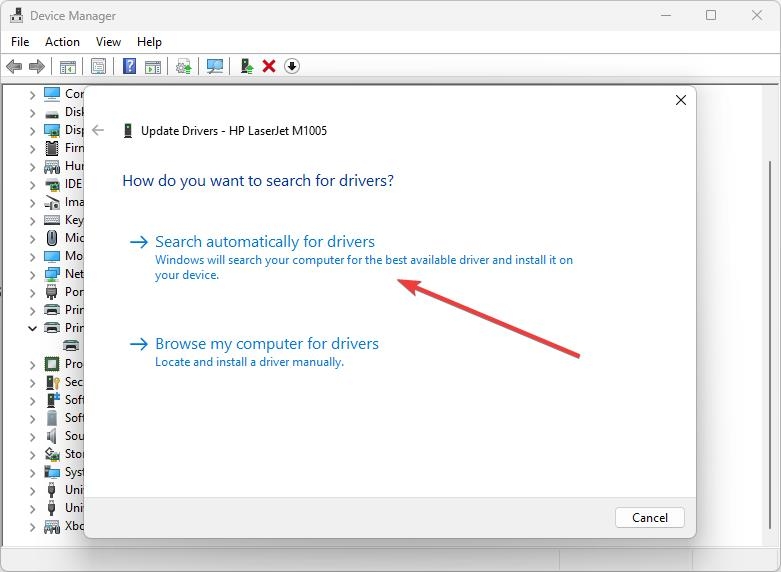Click the Disable device down-arrow icon
Image resolution: width=781 pixels, height=572 pixels.
coord(292,66)
